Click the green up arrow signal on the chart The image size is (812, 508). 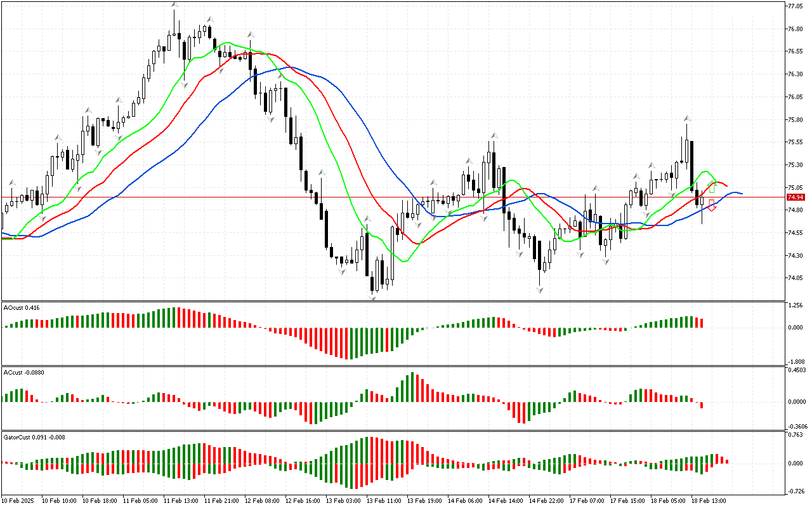[712, 187]
